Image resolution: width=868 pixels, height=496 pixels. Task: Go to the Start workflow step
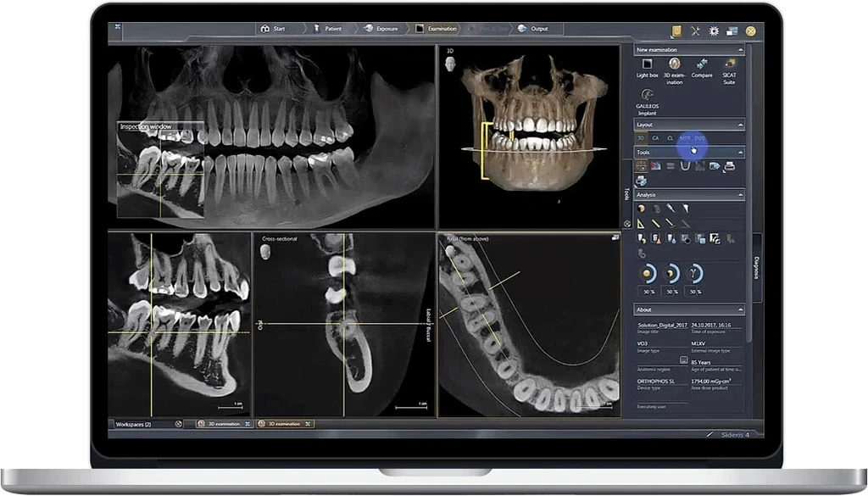tap(275, 28)
